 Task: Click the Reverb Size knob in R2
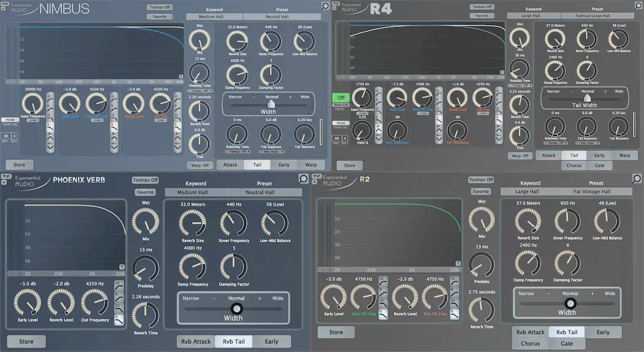(528, 221)
